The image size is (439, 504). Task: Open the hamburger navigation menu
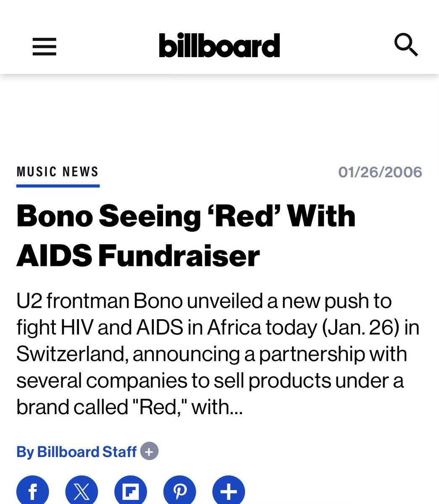[x=45, y=46]
